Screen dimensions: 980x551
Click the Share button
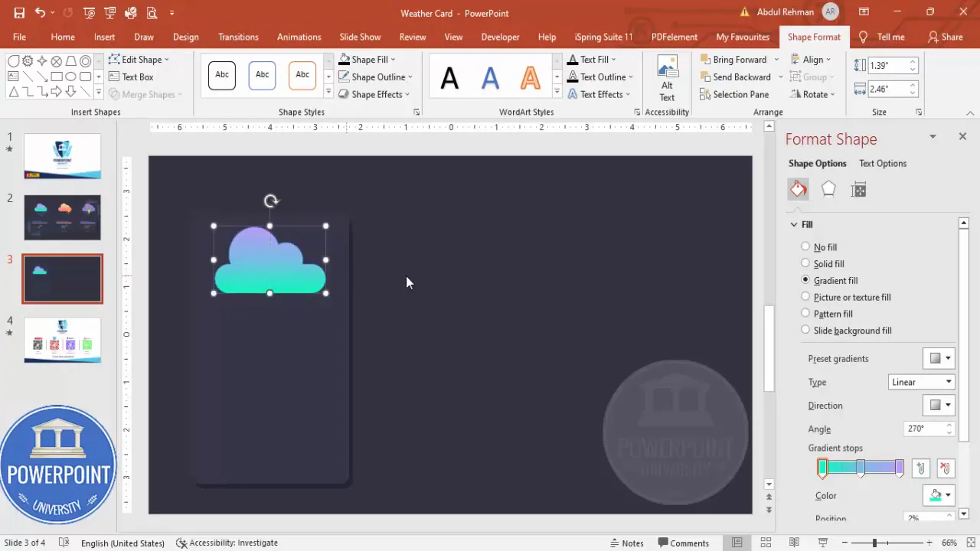coord(946,37)
